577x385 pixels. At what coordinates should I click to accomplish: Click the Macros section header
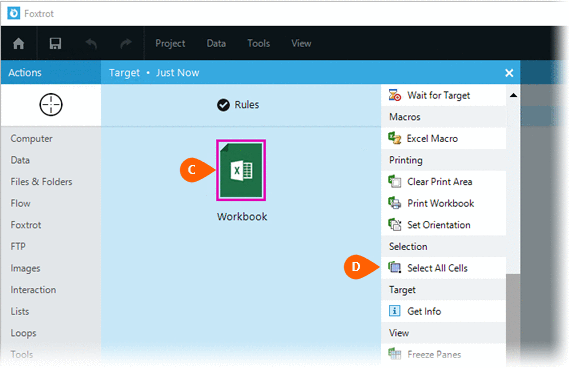[x=443, y=117]
